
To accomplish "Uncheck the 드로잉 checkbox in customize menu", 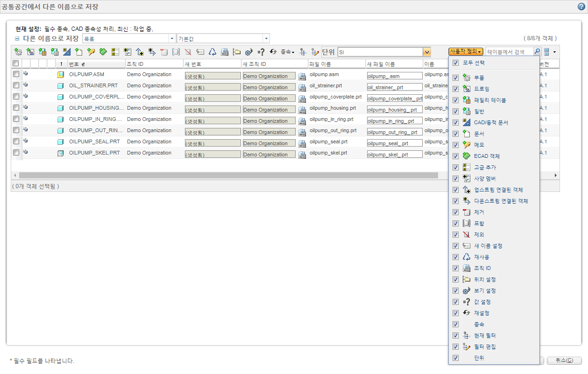I will [x=455, y=89].
